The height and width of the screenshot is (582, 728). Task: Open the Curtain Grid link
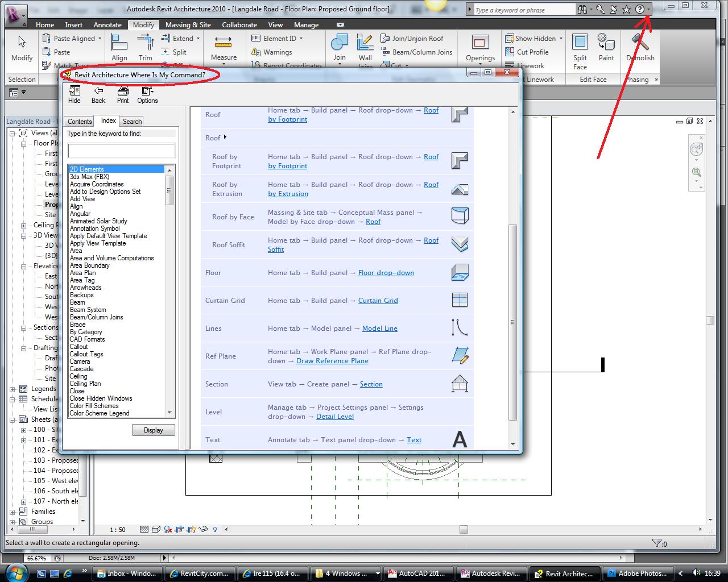378,301
